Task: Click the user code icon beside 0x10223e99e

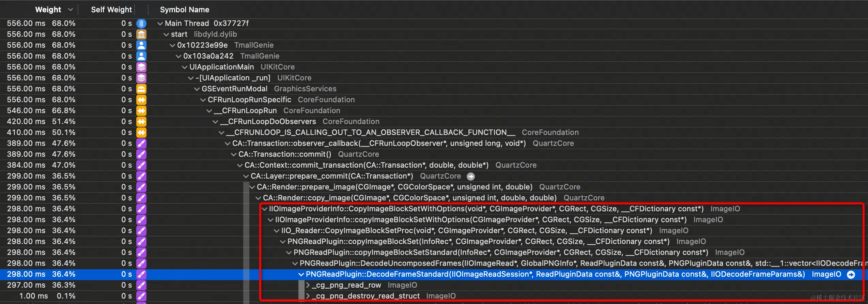Action: pyautogui.click(x=141, y=45)
